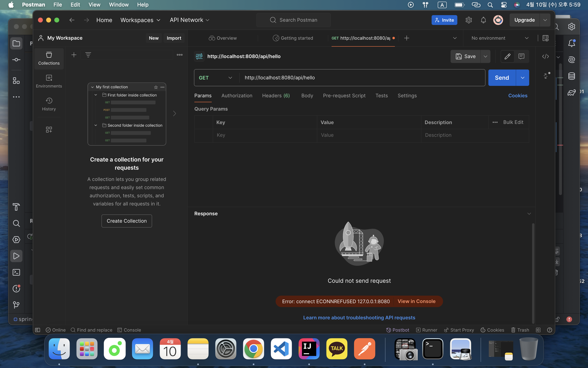Click the request URL input field
This screenshot has width=588, height=368.
coord(362,78)
